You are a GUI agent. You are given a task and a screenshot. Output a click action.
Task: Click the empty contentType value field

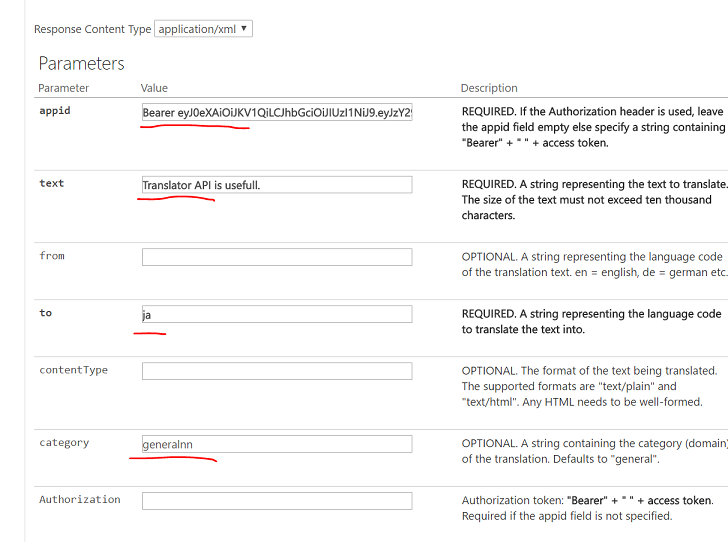[277, 371]
